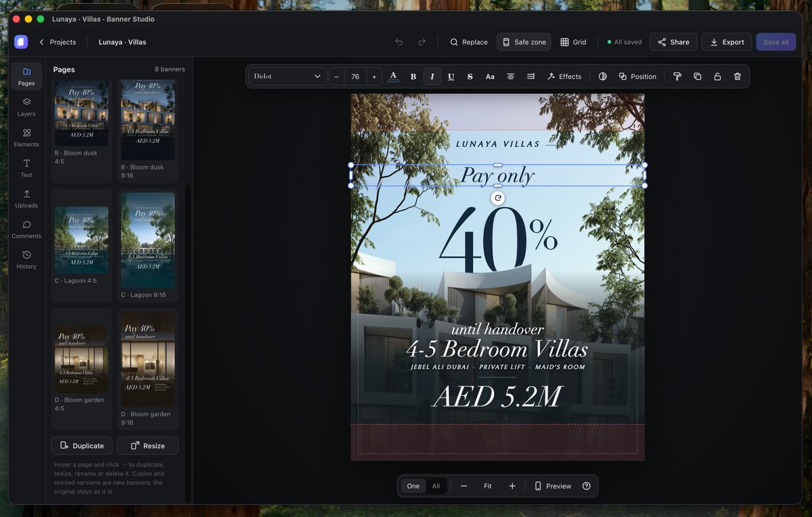Increase font size with plus button
The height and width of the screenshot is (517, 812).
(374, 76)
